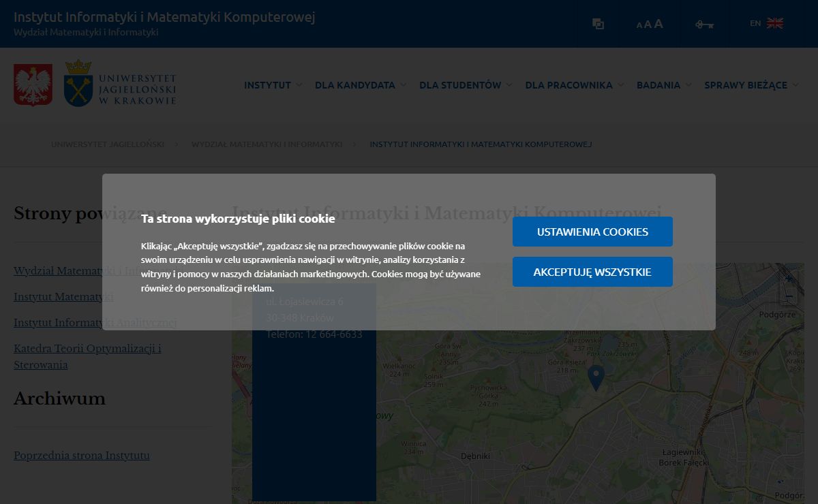Image resolution: width=818 pixels, height=504 pixels.
Task: Click the phone number 12 664-6633
Action: [334, 334]
